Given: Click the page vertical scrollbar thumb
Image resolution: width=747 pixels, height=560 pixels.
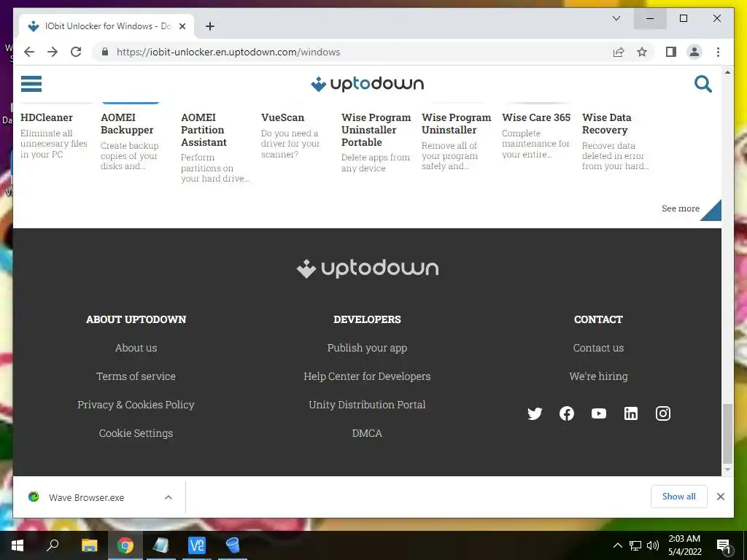Looking at the screenshot, I should click(727, 433).
